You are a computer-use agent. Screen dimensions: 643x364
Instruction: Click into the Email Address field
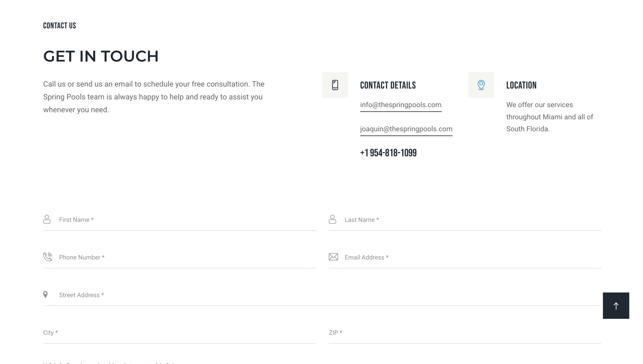[472, 257]
